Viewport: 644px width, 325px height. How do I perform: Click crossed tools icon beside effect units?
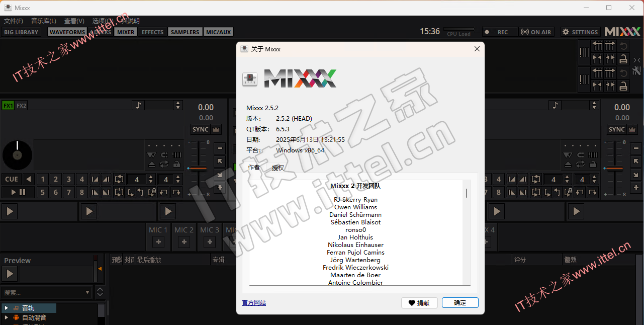tap(637, 70)
